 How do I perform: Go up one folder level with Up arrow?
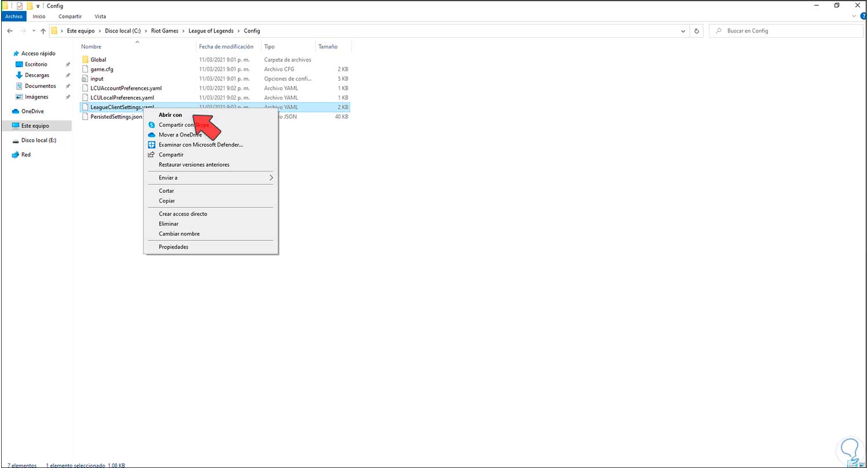[x=43, y=31]
